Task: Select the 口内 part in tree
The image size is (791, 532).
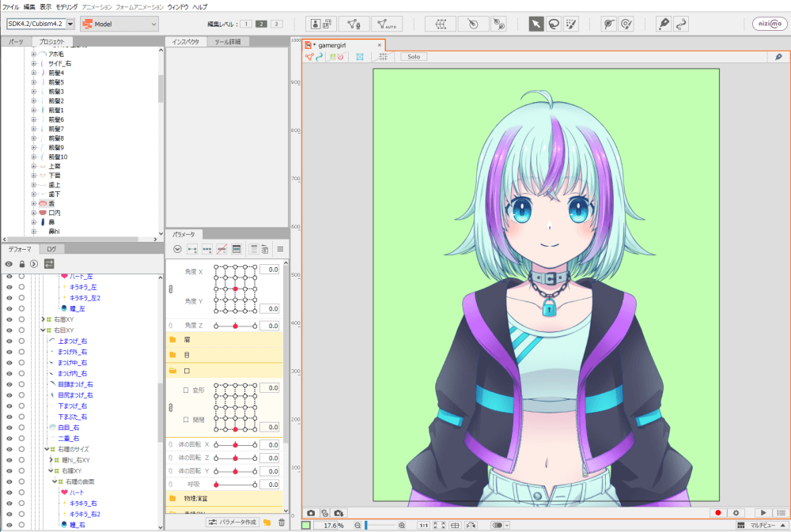Action: pos(55,213)
